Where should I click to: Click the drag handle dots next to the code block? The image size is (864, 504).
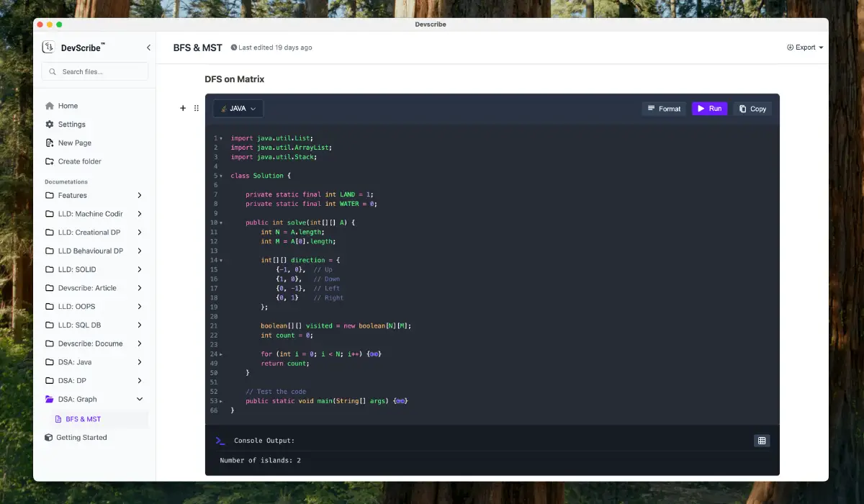pyautogui.click(x=197, y=108)
